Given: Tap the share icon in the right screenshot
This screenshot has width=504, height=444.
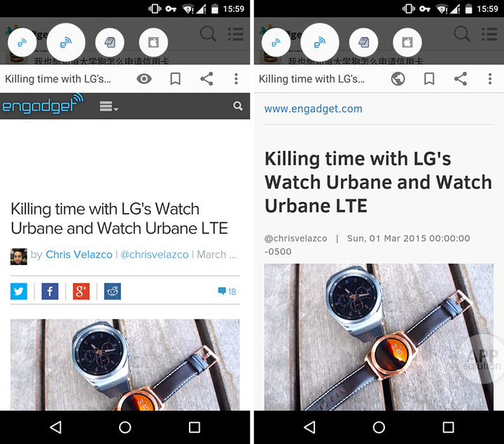Looking at the screenshot, I should 460,79.
